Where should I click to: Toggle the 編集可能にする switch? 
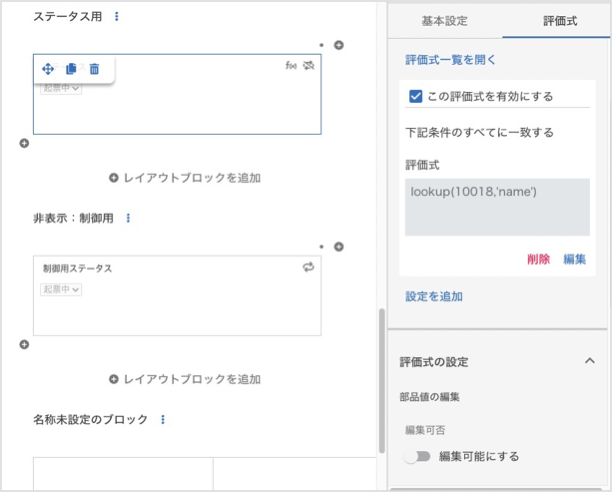[417, 456]
